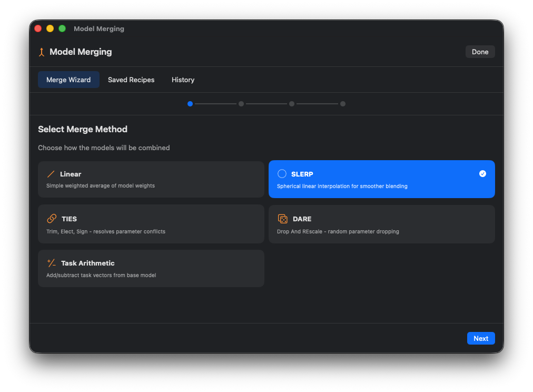
Task: Click the Task Arithmetic plus-minus icon
Action: pyautogui.click(x=52, y=263)
